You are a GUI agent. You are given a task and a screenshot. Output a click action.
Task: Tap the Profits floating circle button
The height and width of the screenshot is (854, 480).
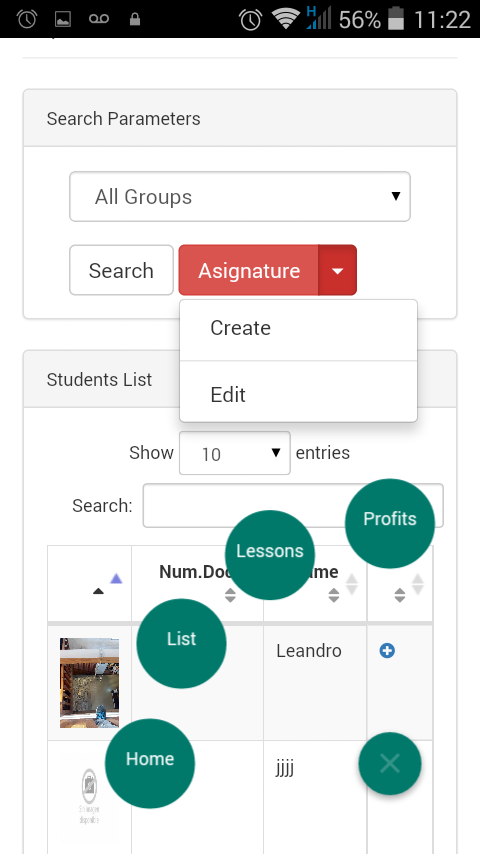click(x=390, y=523)
